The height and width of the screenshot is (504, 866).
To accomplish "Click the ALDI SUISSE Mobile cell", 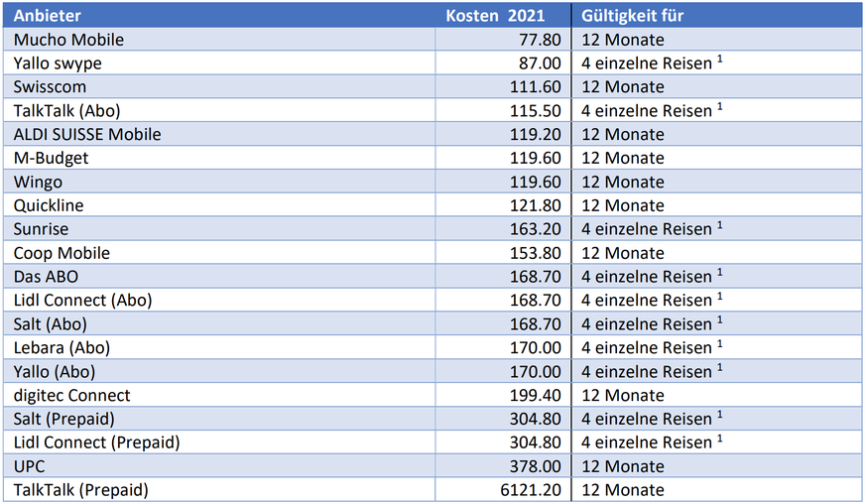I will tap(87, 134).
